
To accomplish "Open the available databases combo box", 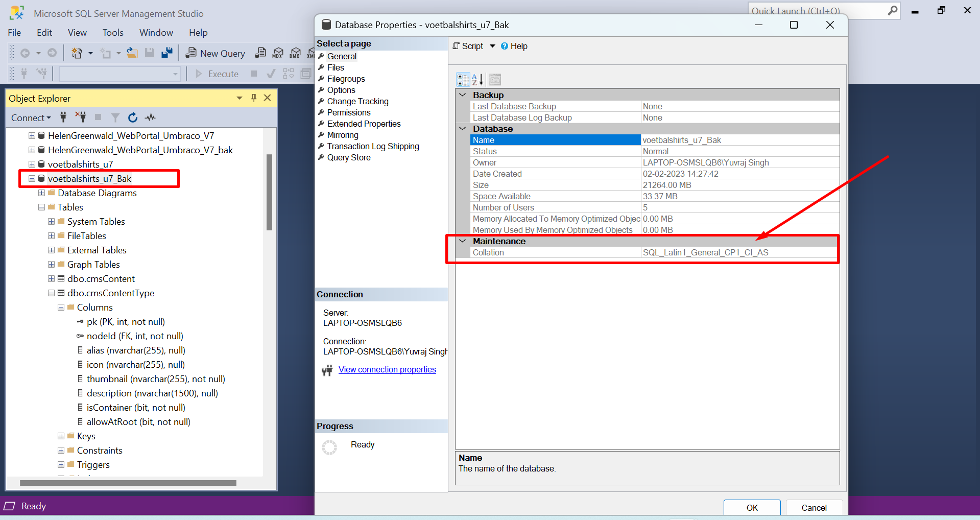I will 120,74.
